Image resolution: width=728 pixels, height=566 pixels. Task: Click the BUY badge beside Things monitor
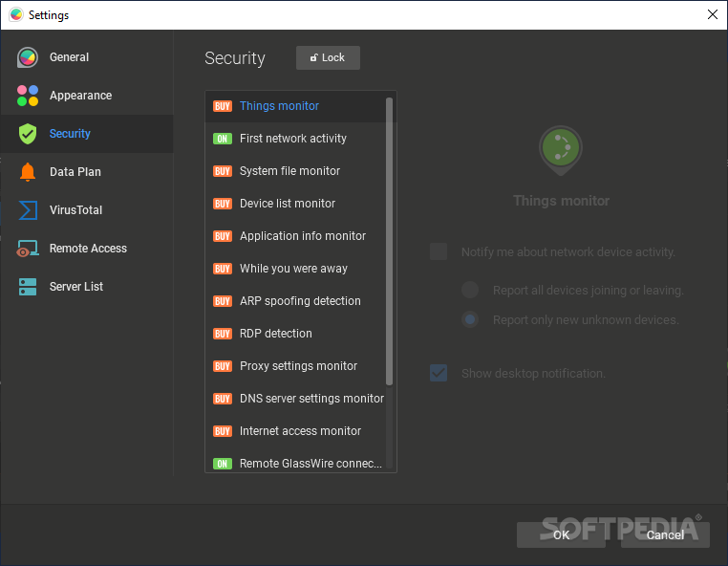point(223,106)
